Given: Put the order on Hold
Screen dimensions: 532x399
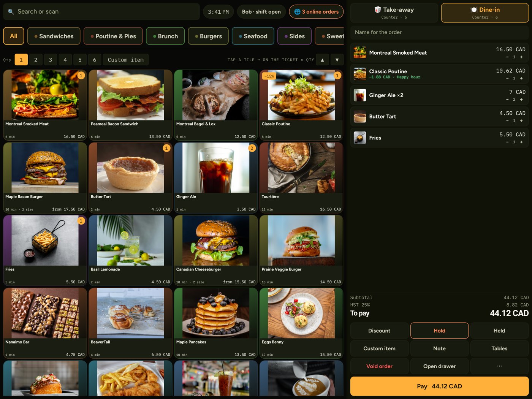Looking at the screenshot, I should (x=439, y=331).
